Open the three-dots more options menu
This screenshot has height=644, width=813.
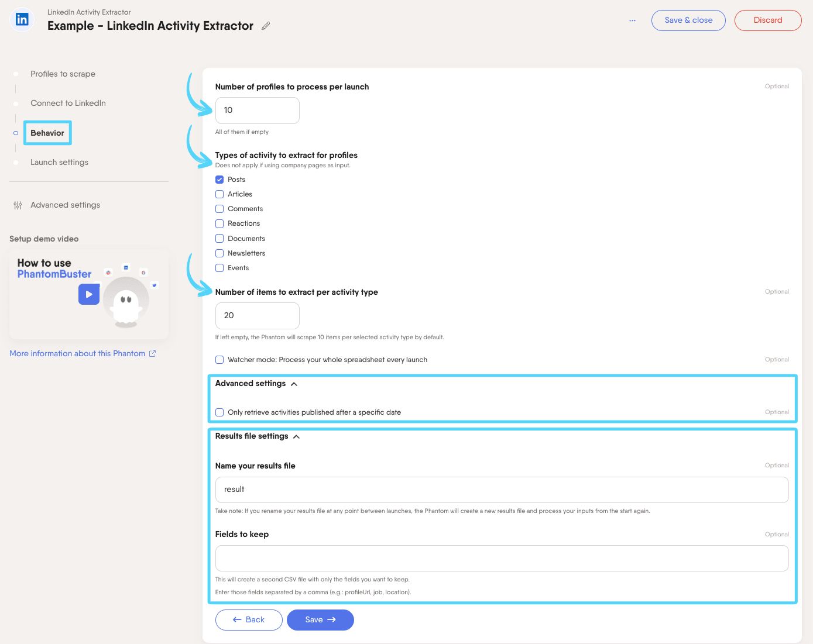coord(632,20)
